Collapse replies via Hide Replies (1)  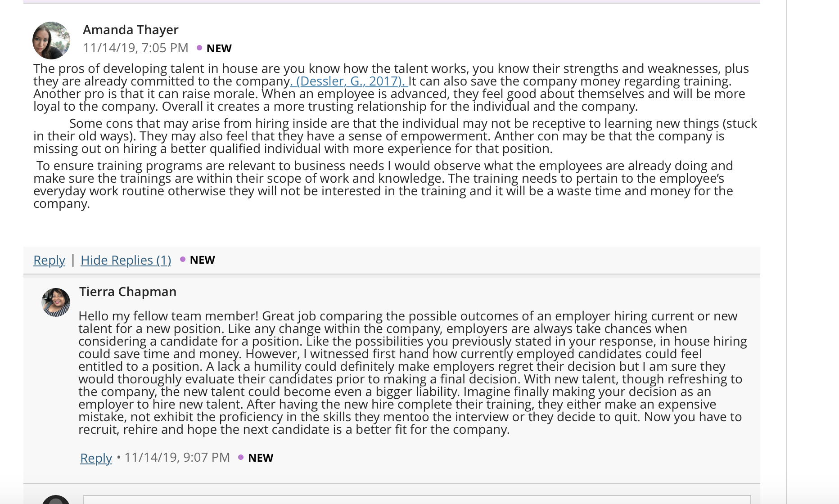[126, 260]
